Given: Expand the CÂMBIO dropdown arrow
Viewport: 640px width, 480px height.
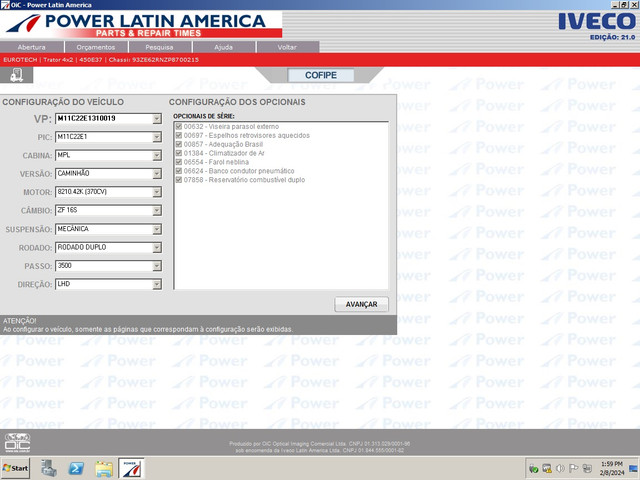Looking at the screenshot, I should coord(157,211).
